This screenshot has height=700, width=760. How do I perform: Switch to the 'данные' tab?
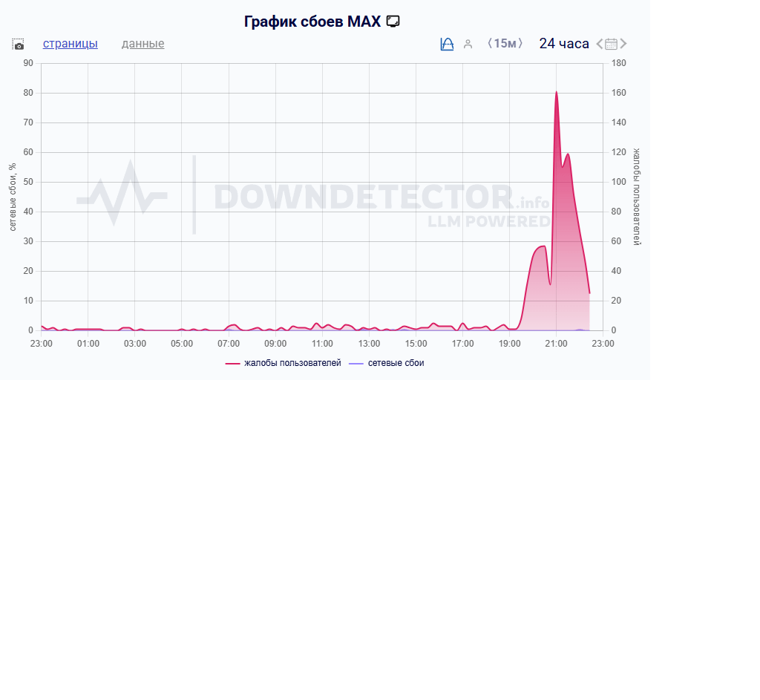pyautogui.click(x=142, y=44)
